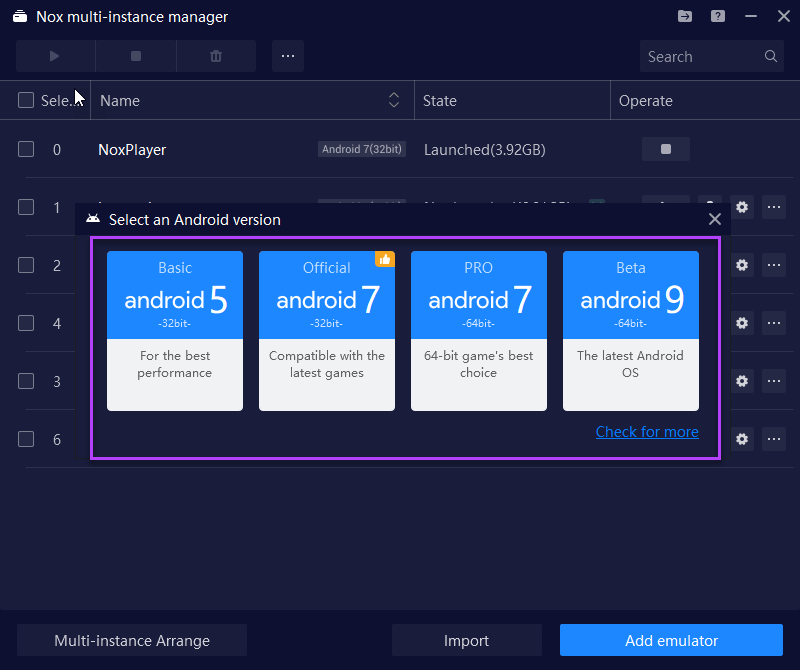Click the batch delete trash icon

pos(216,56)
